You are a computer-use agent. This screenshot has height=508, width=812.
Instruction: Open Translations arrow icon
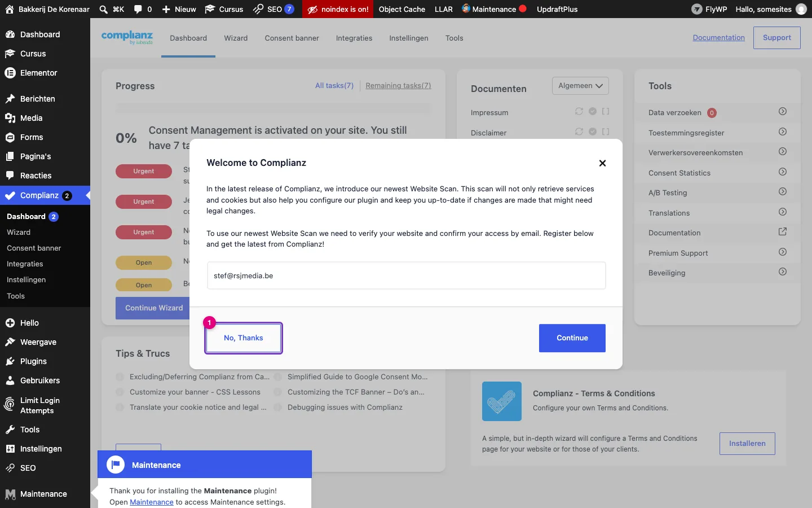tap(783, 212)
